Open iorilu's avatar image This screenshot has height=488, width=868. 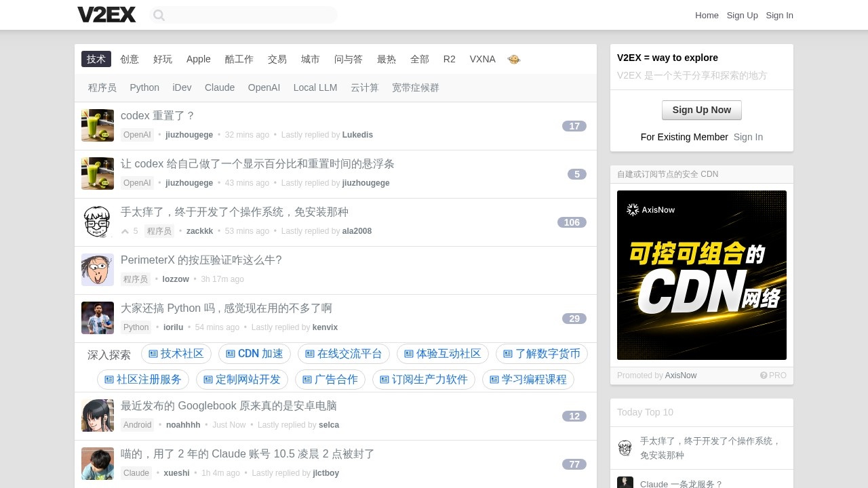click(x=98, y=318)
